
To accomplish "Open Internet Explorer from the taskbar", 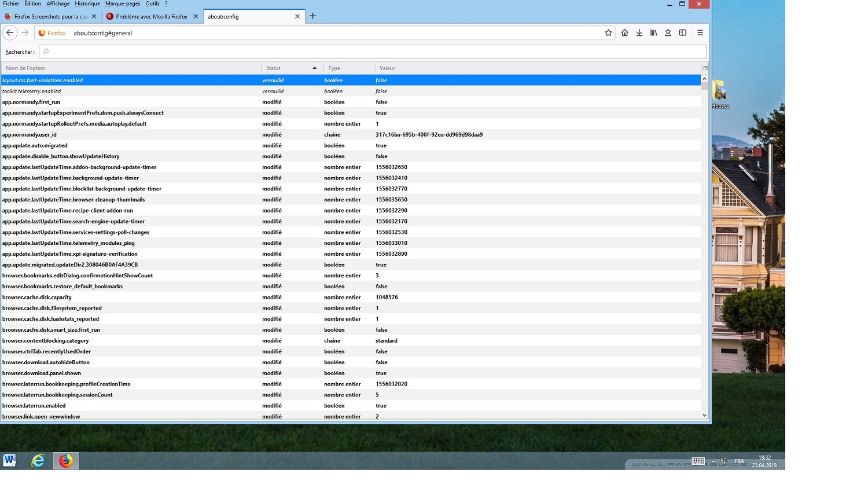I will coord(38,461).
